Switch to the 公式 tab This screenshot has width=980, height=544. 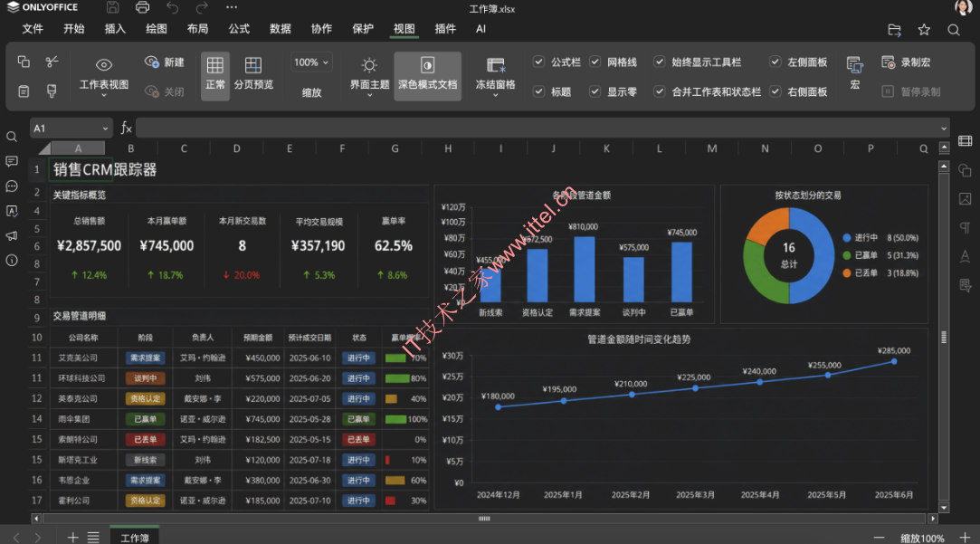(239, 29)
